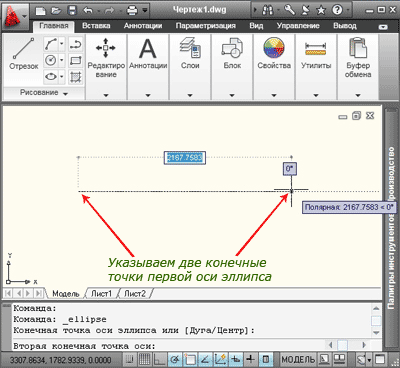
Task: Switch to the Лист1 layout tab
Action: 101,294
